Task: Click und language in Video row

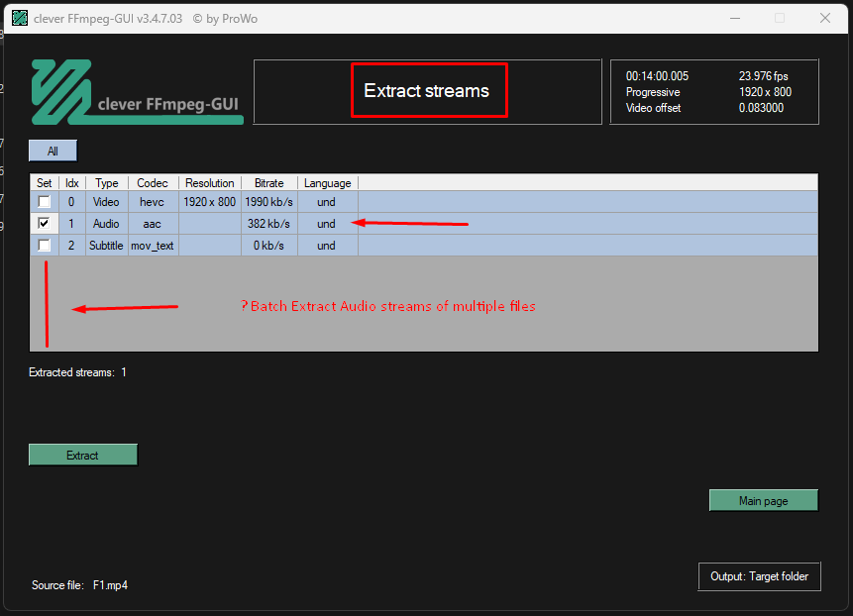Action: point(326,202)
